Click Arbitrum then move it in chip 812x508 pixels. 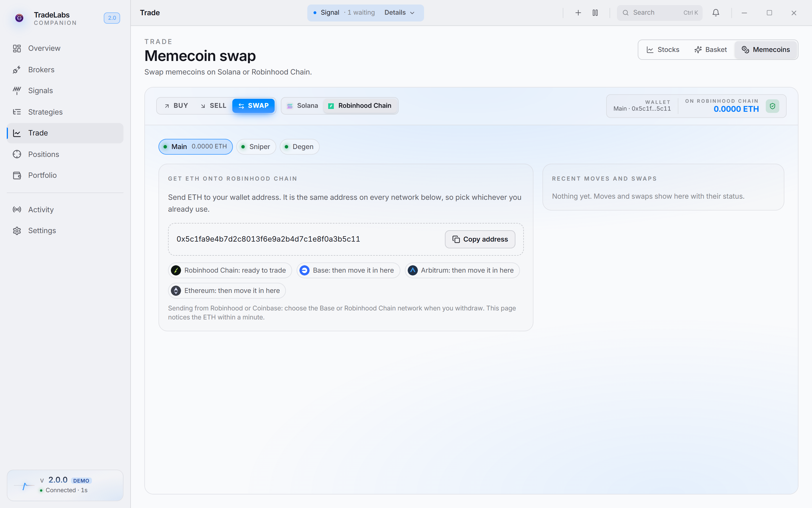pyautogui.click(x=462, y=270)
